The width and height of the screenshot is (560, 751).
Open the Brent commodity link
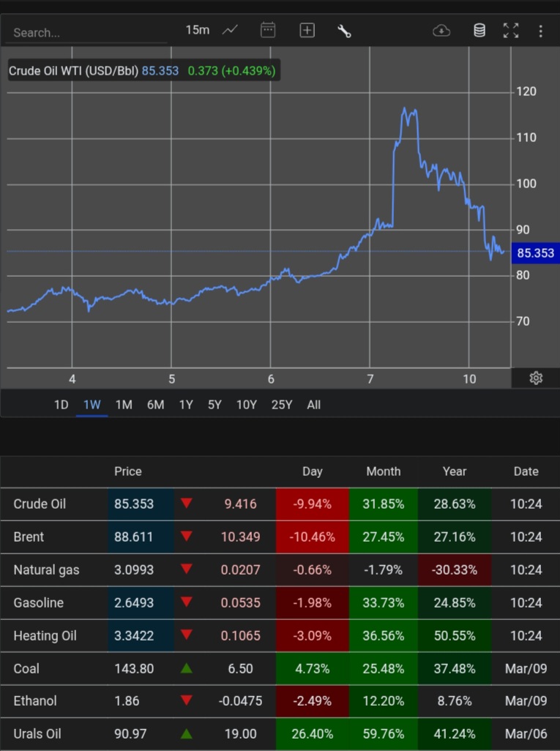[29, 537]
